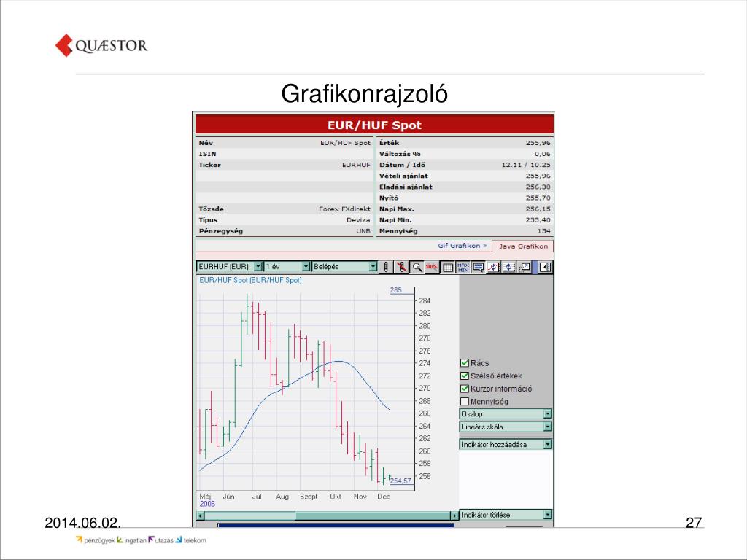Viewport: 747px width, 560px height.
Task: Switch to the Java Grafikon tab
Action: pos(522,246)
